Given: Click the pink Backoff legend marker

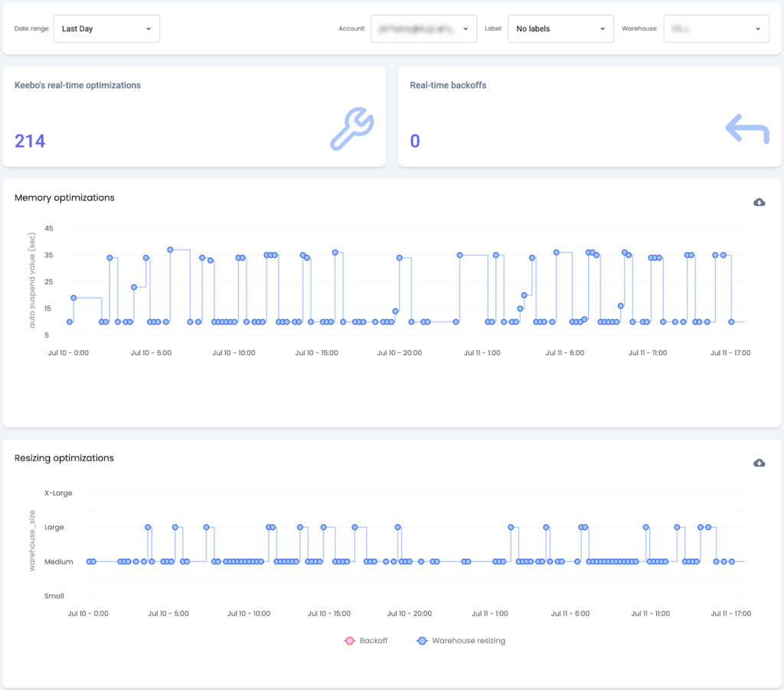Looking at the screenshot, I should (x=349, y=640).
